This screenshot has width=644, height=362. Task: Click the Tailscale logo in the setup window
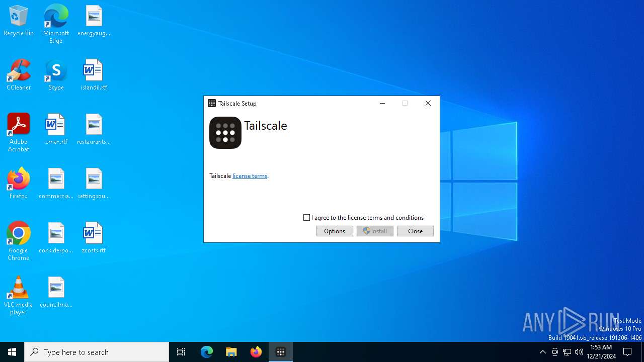pyautogui.click(x=225, y=133)
